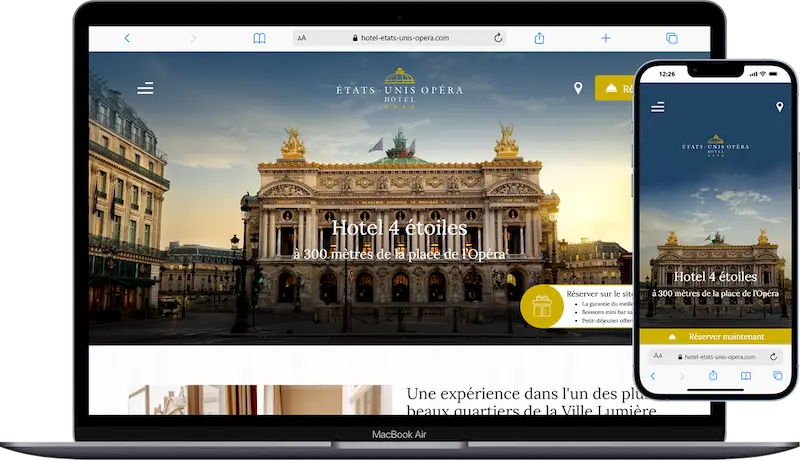Viewport: 800px width, 460px height.
Task: Tap the hotel logo on the phone screen
Action: [715, 145]
